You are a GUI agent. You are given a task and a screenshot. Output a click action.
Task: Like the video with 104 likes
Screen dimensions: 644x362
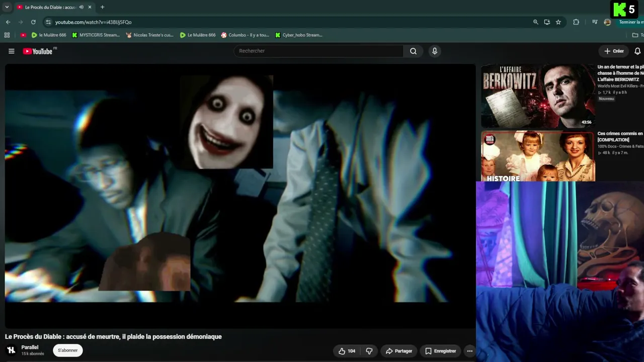click(x=347, y=351)
